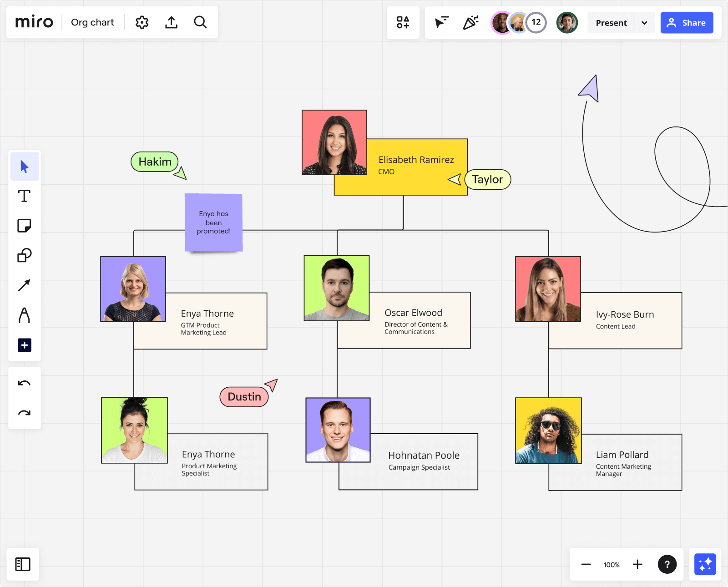Select the Shapes tool
The height and width of the screenshot is (587, 728).
tap(24, 255)
